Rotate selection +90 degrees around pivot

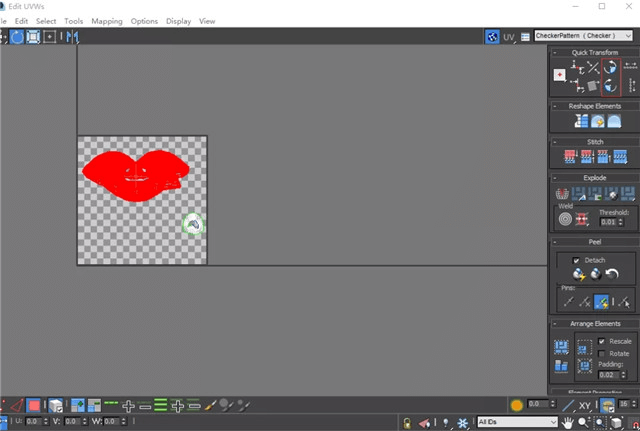(610, 67)
